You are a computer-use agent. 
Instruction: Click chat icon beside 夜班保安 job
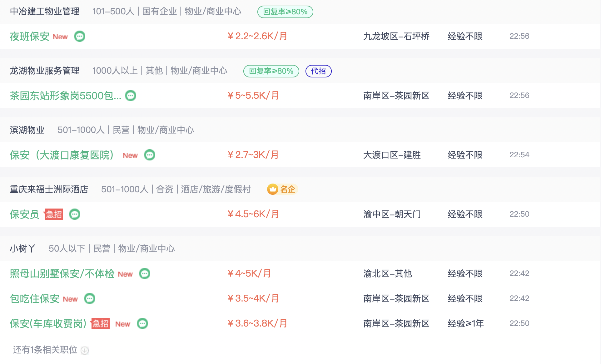pos(80,36)
